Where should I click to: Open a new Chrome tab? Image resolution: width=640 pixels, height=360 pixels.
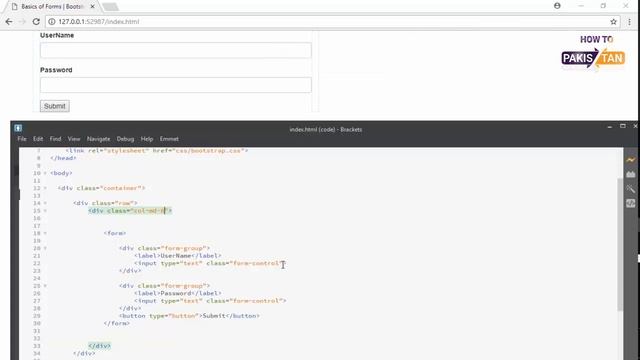(110, 7)
